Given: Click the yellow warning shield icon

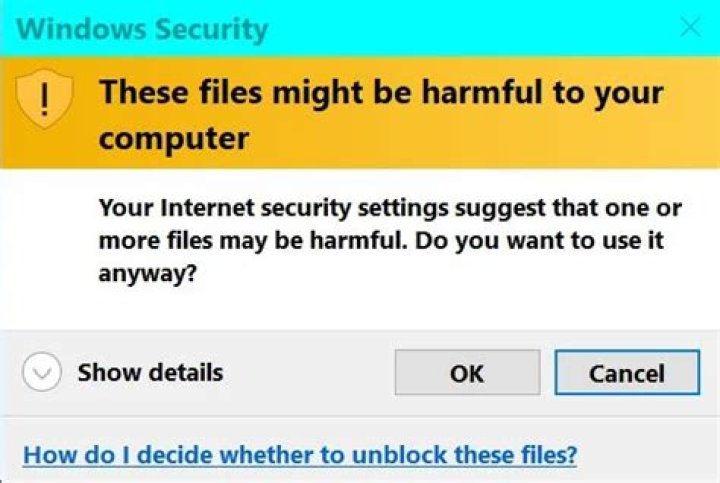Looking at the screenshot, I should click(x=44, y=98).
